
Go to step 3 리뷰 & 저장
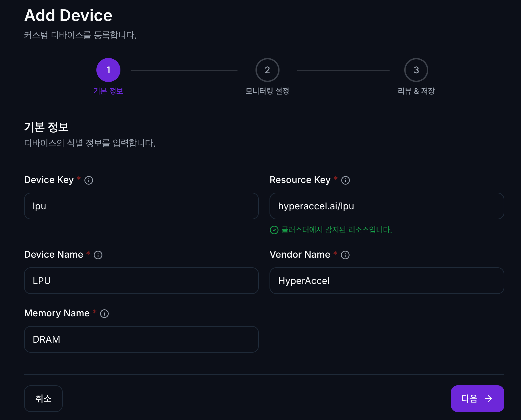coord(416,70)
